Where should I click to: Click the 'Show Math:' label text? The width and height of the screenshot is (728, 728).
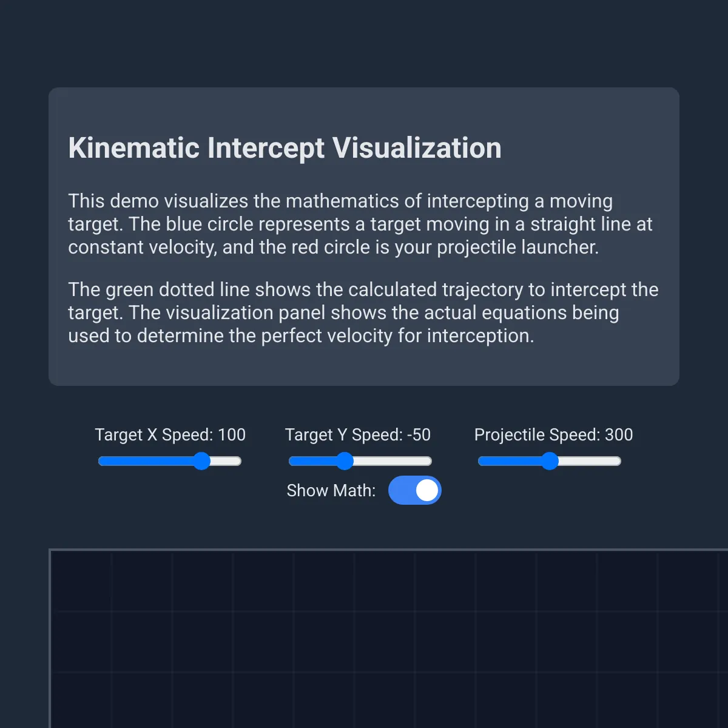click(331, 490)
